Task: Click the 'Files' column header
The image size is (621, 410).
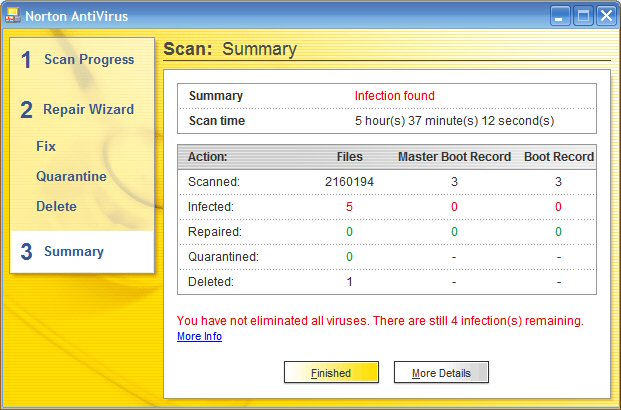Action: click(350, 157)
